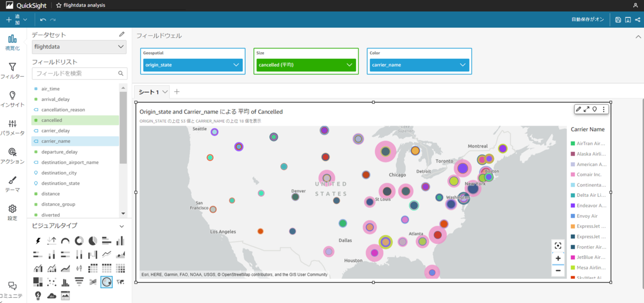Click the pencil format icon on visual
This screenshot has width=644, height=303.
[x=578, y=109]
